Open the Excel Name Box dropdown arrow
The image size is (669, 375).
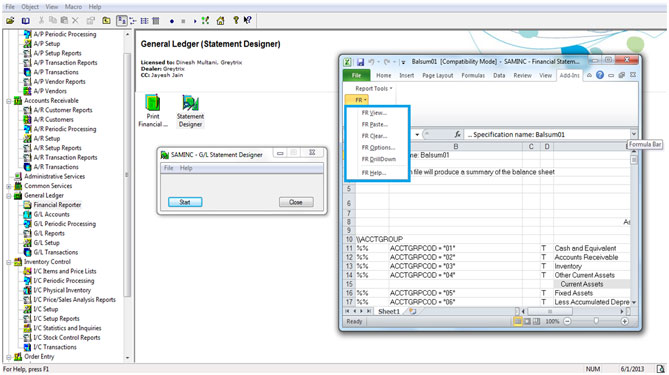pyautogui.click(x=417, y=134)
